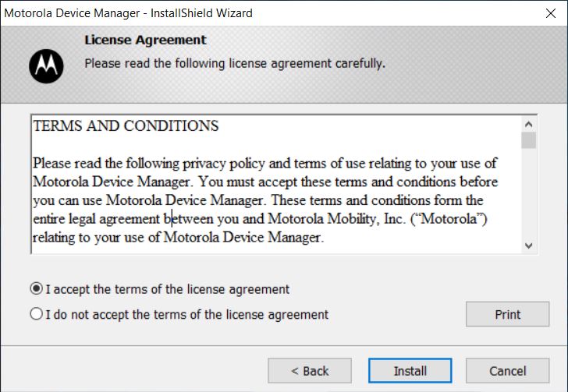The width and height of the screenshot is (568, 392).
Task: Click the 'TERMS AND CONDITIONS' heading in the license text
Action: pos(126,126)
